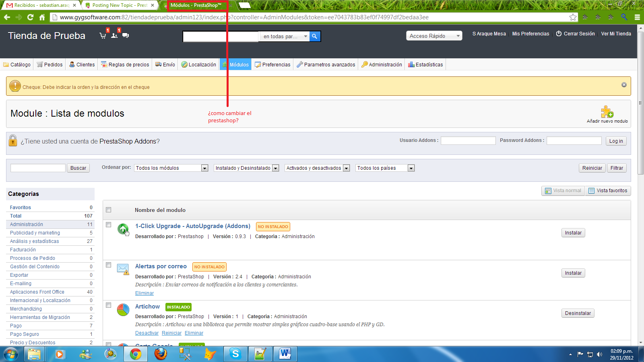Launch Firefox from the taskbar
The width and height of the screenshot is (644, 362).
(161, 354)
